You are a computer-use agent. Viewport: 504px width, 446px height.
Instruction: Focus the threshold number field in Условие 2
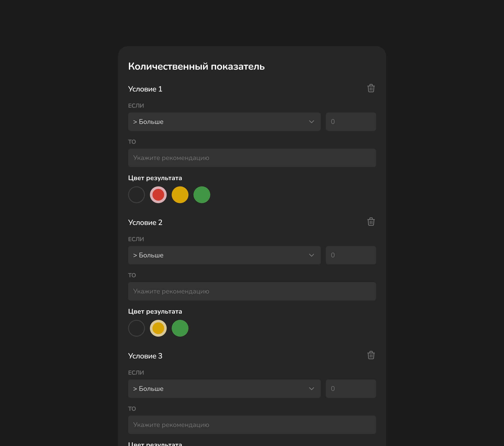coord(351,255)
